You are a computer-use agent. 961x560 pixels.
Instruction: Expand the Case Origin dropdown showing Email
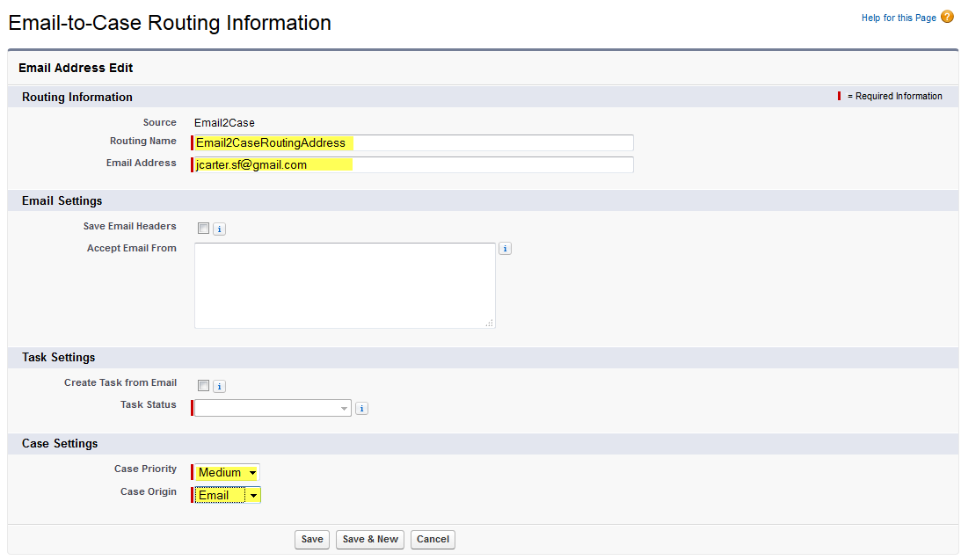pyautogui.click(x=228, y=496)
